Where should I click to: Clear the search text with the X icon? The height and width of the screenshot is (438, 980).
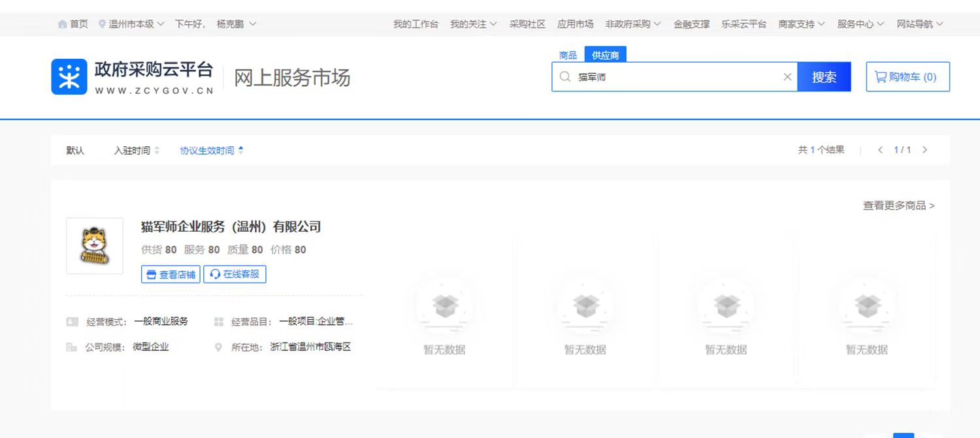[787, 77]
